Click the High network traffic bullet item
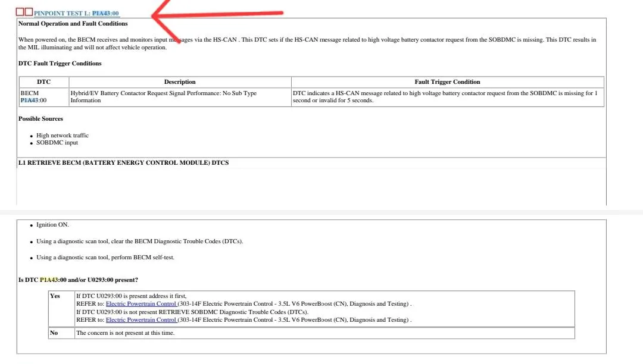Screen dimensions: 643x364 [63, 136]
